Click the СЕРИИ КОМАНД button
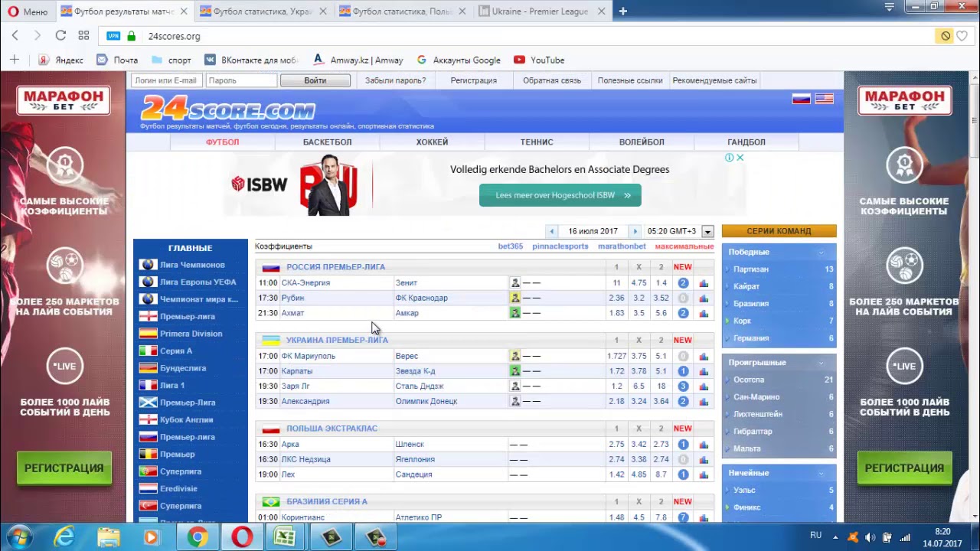 click(x=779, y=230)
